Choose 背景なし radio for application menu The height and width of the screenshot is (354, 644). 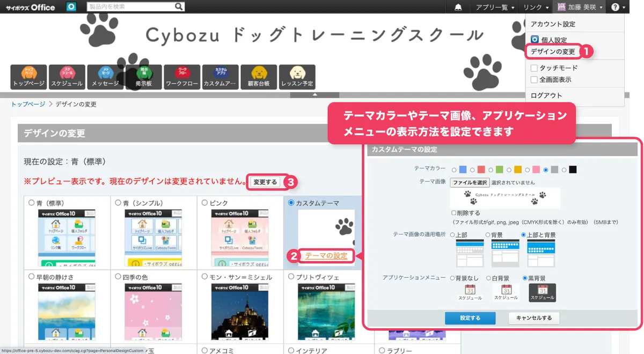[452, 278]
